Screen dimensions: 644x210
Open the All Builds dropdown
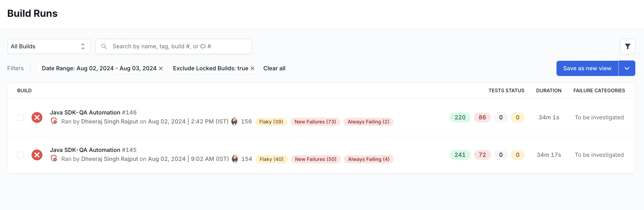point(49,46)
